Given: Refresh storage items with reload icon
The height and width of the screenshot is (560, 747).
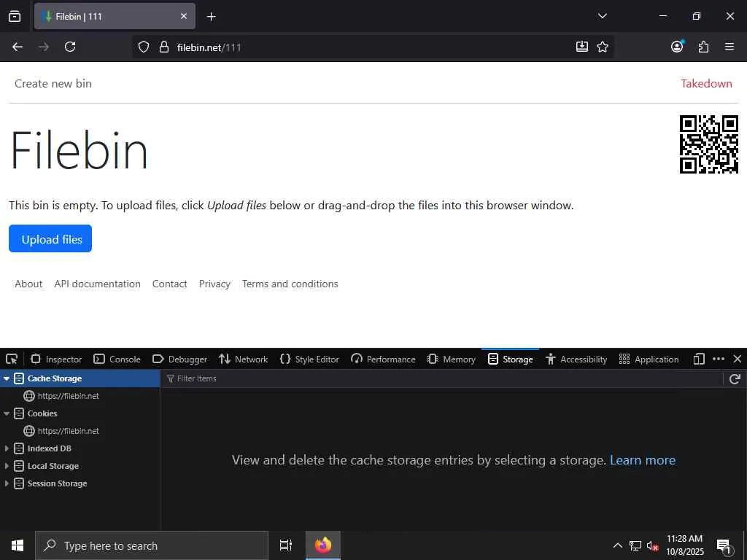Looking at the screenshot, I should point(735,378).
